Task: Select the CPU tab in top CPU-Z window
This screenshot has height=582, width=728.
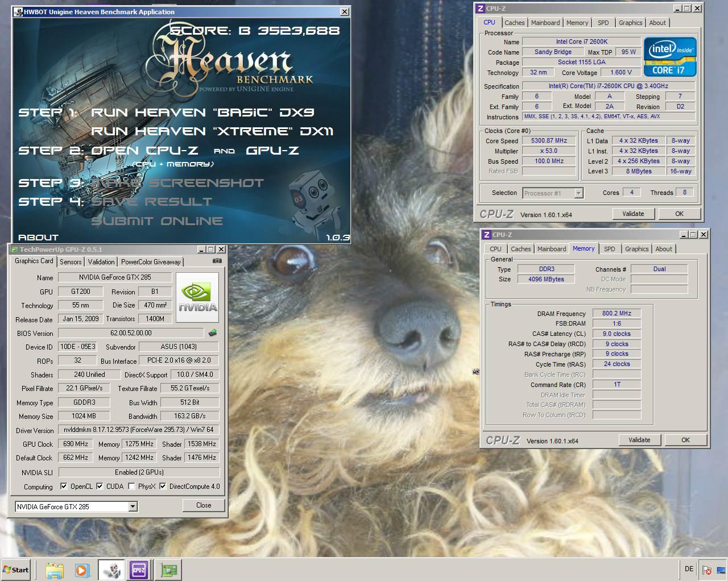Action: [x=490, y=22]
